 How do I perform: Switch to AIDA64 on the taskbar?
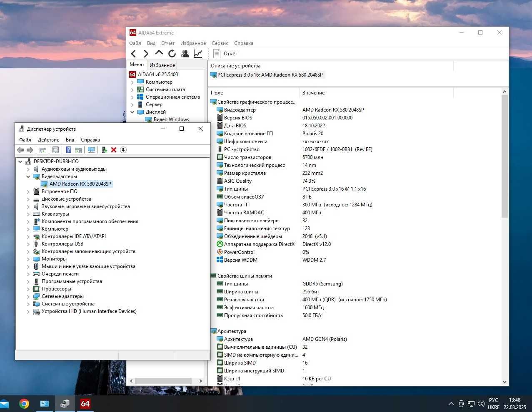coord(85,404)
